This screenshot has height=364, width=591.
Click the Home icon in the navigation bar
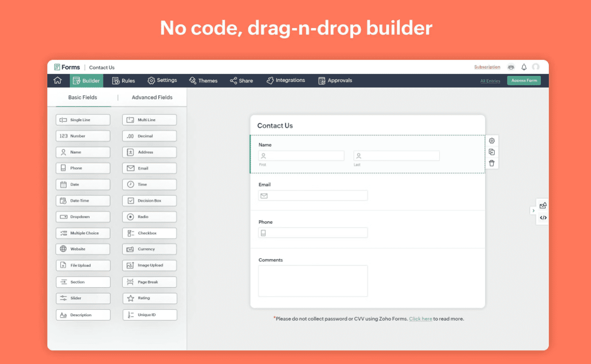(58, 80)
